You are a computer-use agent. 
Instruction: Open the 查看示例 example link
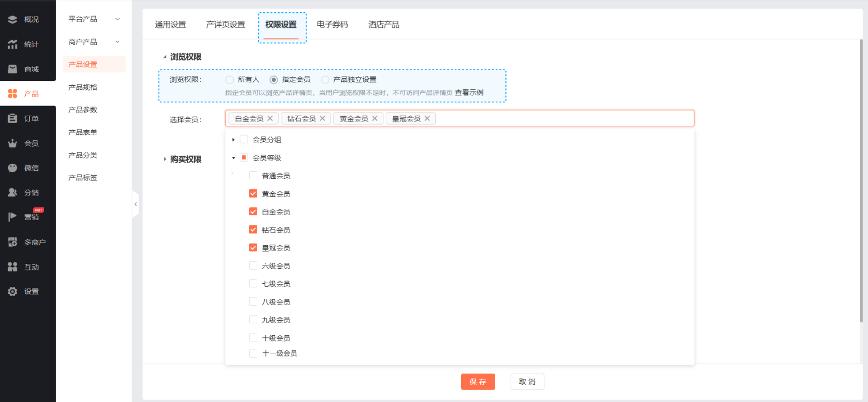pyautogui.click(x=469, y=93)
